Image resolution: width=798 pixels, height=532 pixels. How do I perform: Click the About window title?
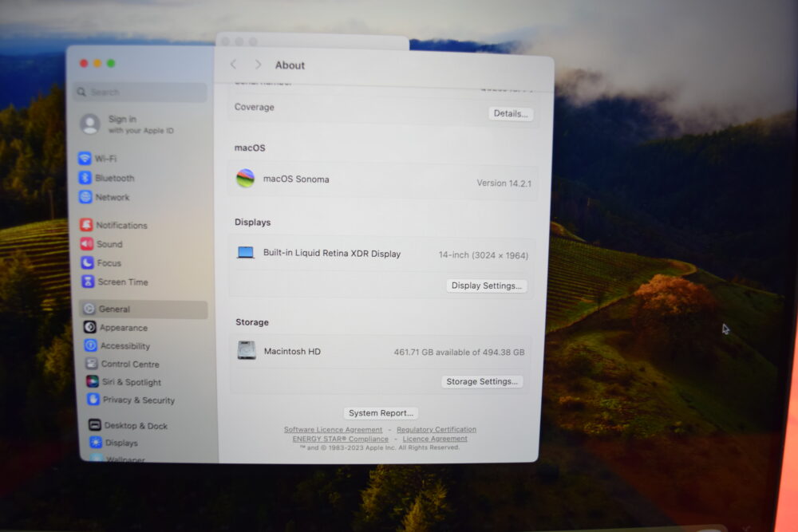click(290, 65)
